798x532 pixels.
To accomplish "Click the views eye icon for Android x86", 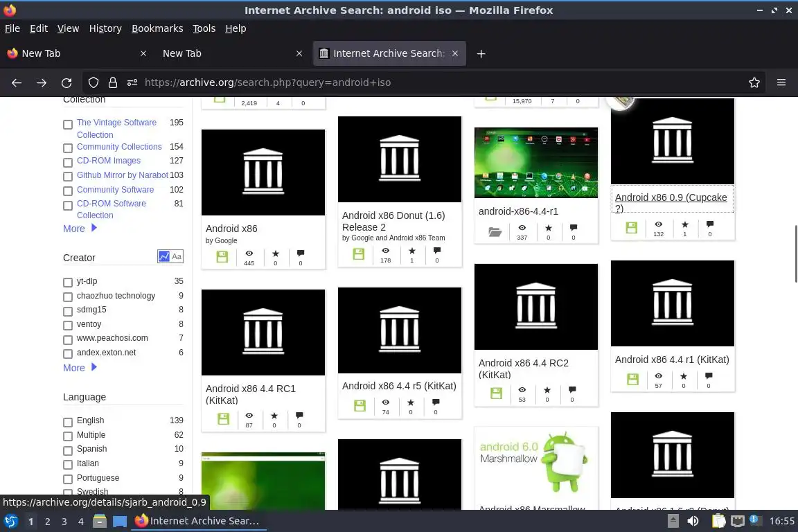I will click(x=249, y=253).
